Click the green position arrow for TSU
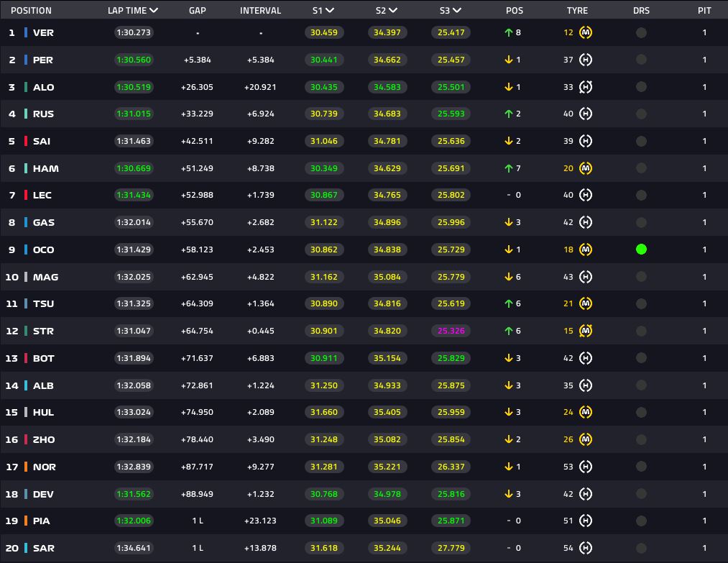This screenshot has height=563, width=728. pos(508,303)
